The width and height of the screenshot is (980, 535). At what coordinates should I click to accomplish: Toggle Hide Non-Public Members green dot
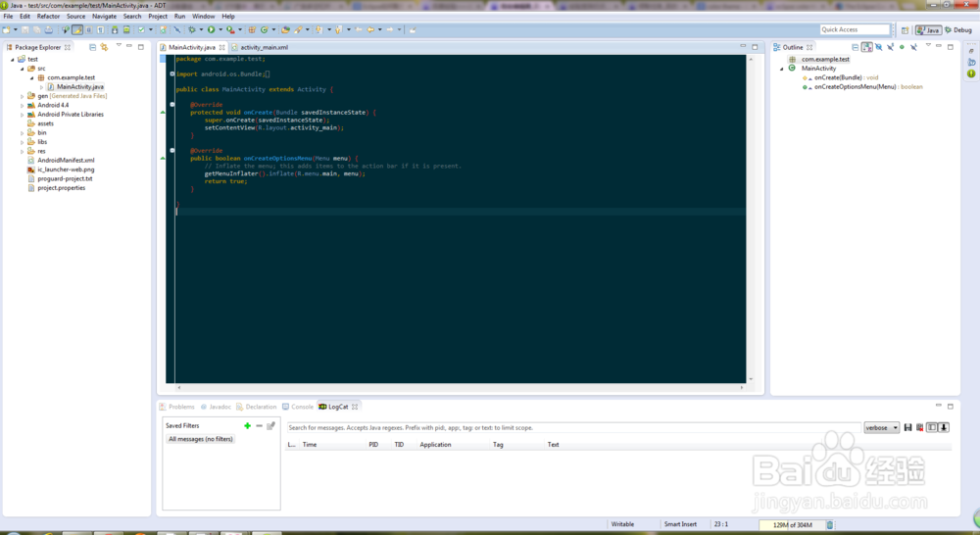[902, 47]
